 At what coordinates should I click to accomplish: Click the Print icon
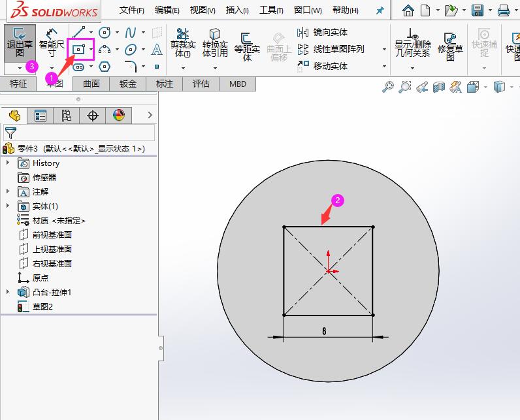[504, 10]
